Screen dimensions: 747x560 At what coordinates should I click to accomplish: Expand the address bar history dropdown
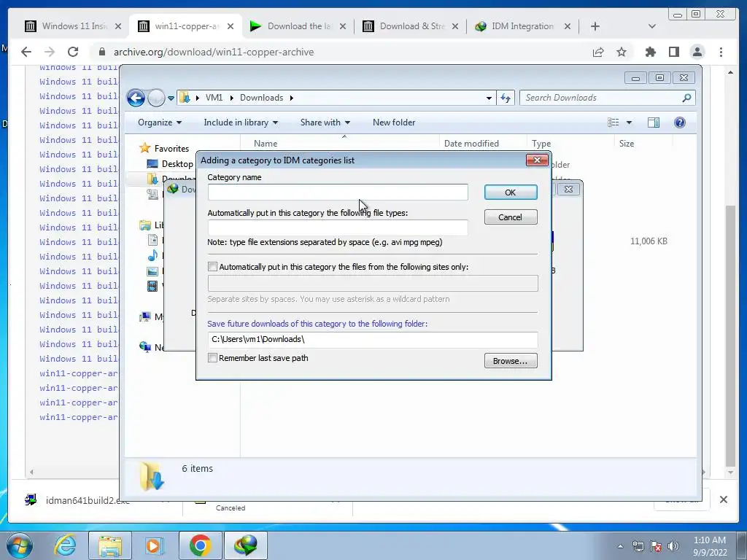(x=489, y=98)
